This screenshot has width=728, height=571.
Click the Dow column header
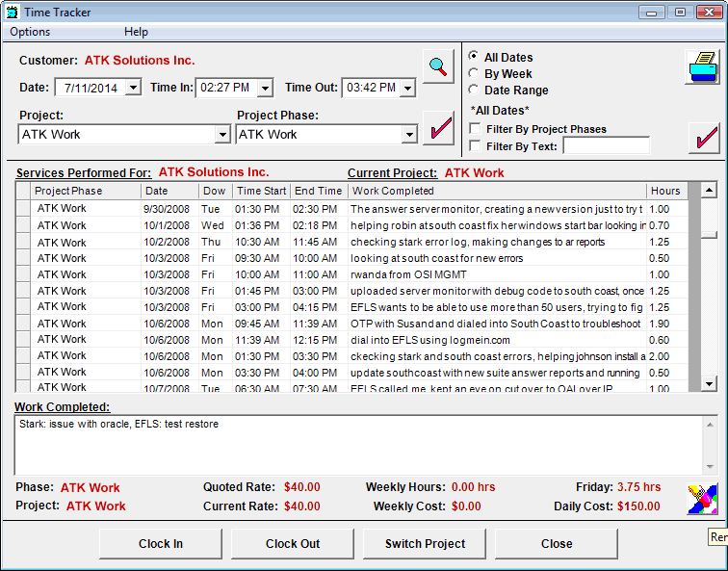[x=216, y=191]
